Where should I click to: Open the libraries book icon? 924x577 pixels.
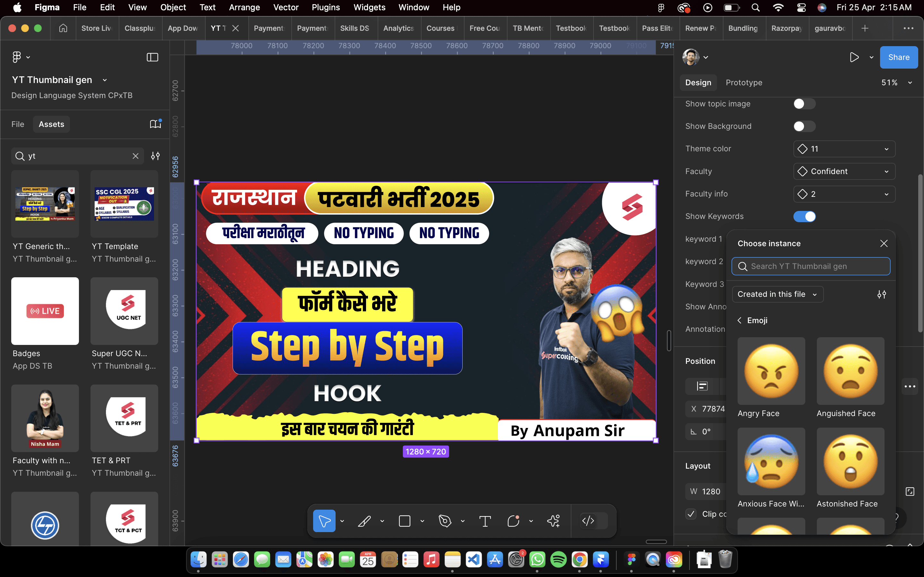pyautogui.click(x=155, y=124)
